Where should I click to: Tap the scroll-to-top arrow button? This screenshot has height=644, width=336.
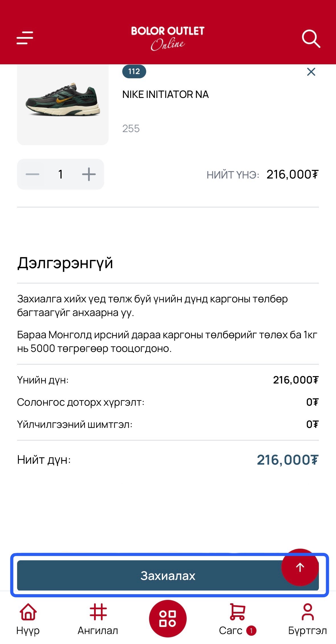click(300, 567)
